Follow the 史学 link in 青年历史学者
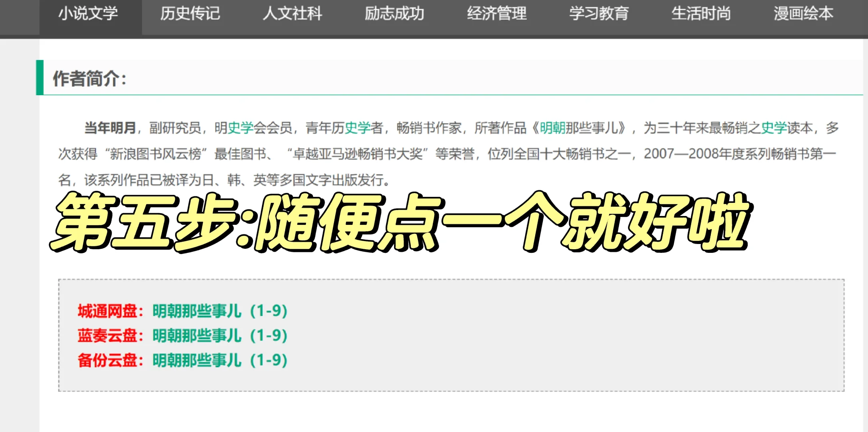 click(x=358, y=128)
